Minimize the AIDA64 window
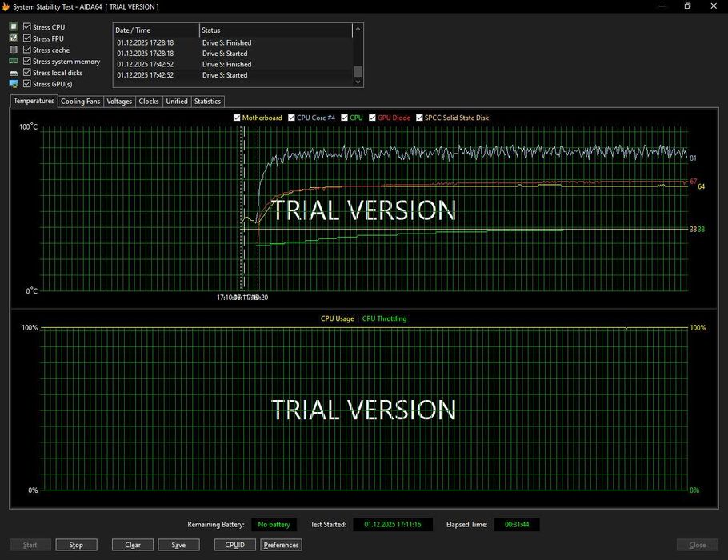The width and height of the screenshot is (728, 560). pyautogui.click(x=662, y=6)
